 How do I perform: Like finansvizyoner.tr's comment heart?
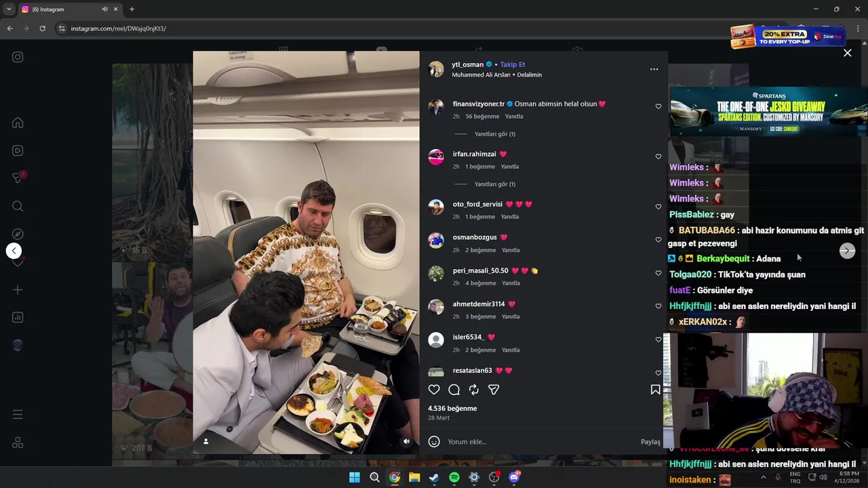(658, 106)
